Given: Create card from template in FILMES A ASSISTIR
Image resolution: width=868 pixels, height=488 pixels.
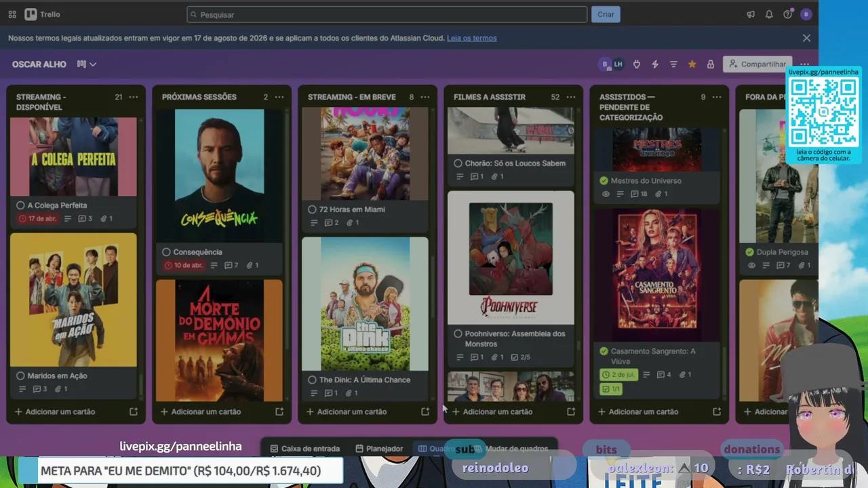Looking at the screenshot, I should click(571, 411).
